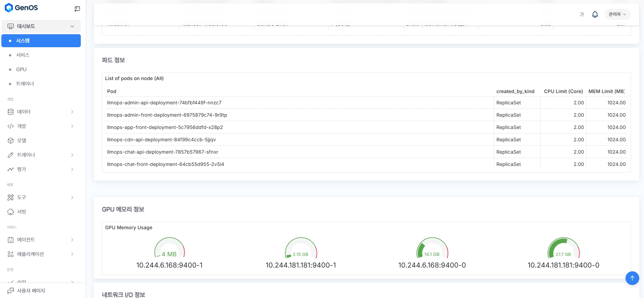Click the font size '가' icon
This screenshot has width=644, height=298.
pyautogui.click(x=581, y=14)
